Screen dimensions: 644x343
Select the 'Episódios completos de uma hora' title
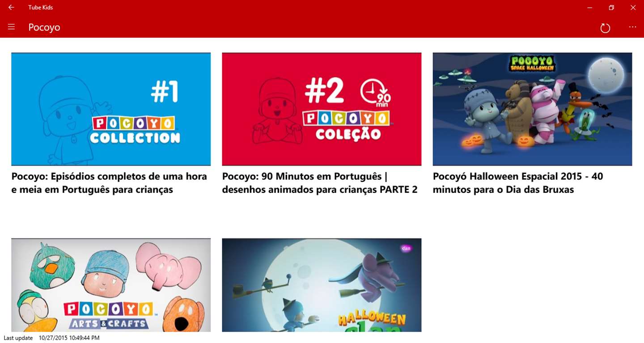(109, 183)
